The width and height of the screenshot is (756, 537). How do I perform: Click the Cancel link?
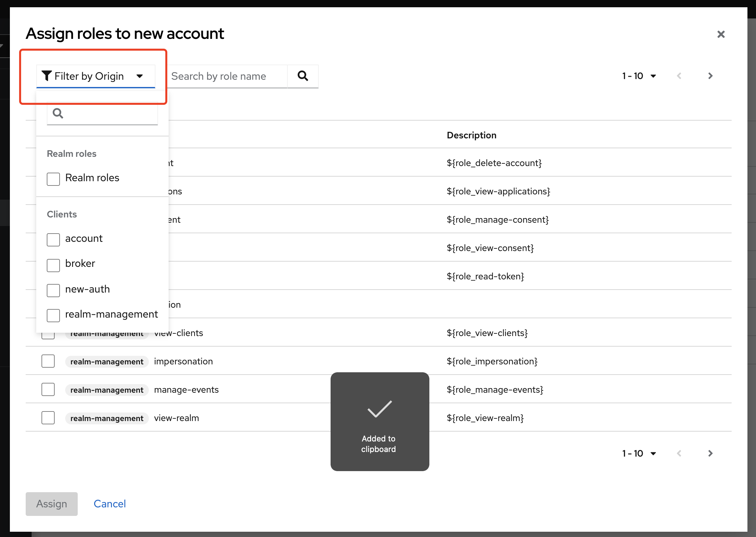click(x=109, y=504)
